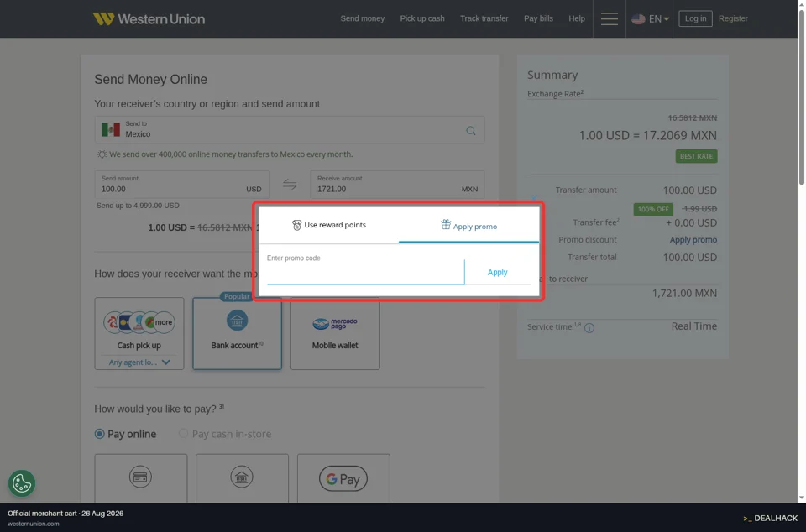This screenshot has height=532, width=806.
Task: Click the Receive amount input field
Action: (397, 185)
